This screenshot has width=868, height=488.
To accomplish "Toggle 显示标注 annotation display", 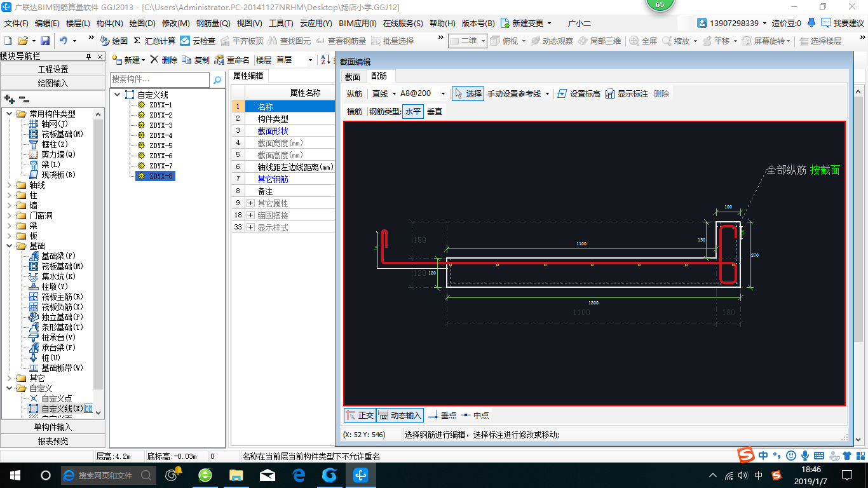I will coord(626,93).
